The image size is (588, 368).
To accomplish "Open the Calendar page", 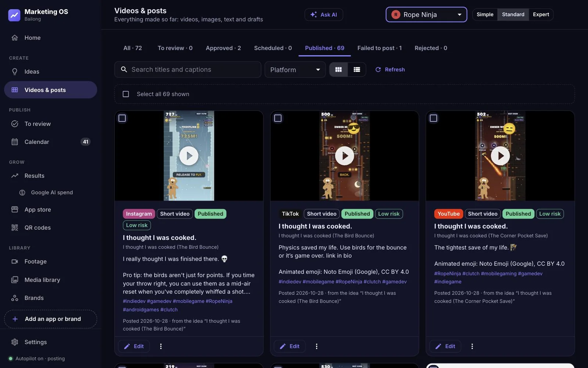I will point(50,142).
